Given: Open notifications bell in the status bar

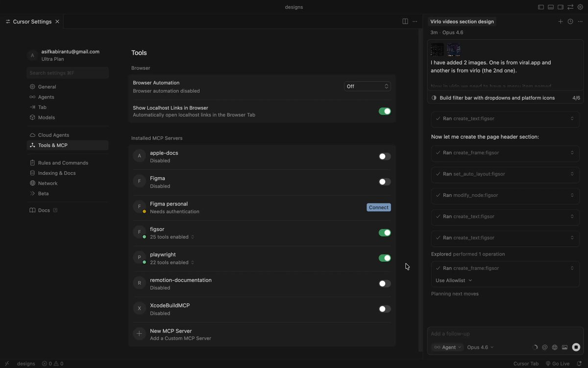Looking at the screenshot, I should [x=579, y=364].
